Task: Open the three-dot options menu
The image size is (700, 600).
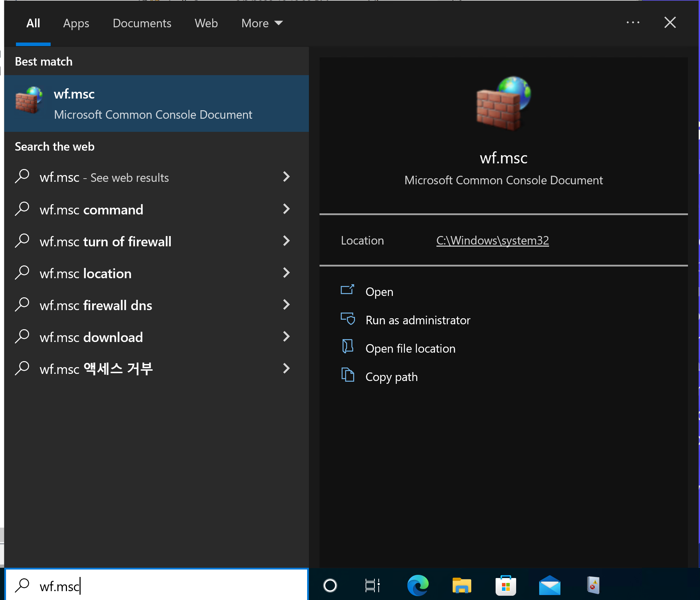Action: click(x=633, y=23)
